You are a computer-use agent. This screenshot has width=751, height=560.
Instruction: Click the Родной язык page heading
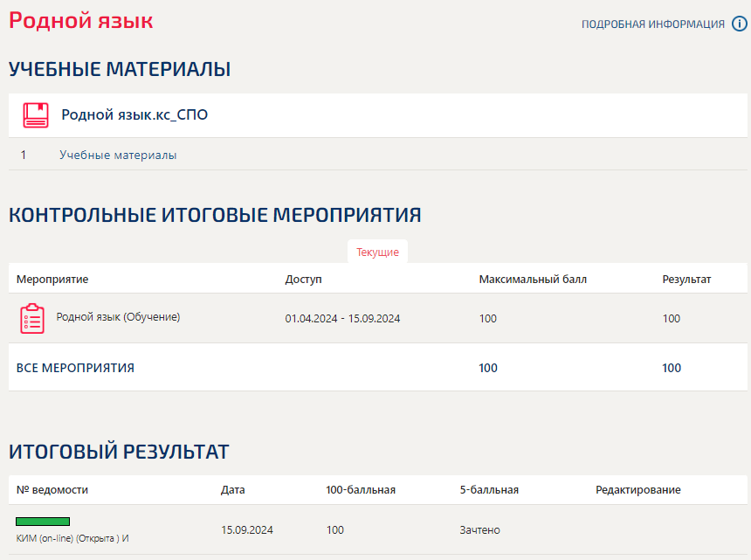point(81,21)
